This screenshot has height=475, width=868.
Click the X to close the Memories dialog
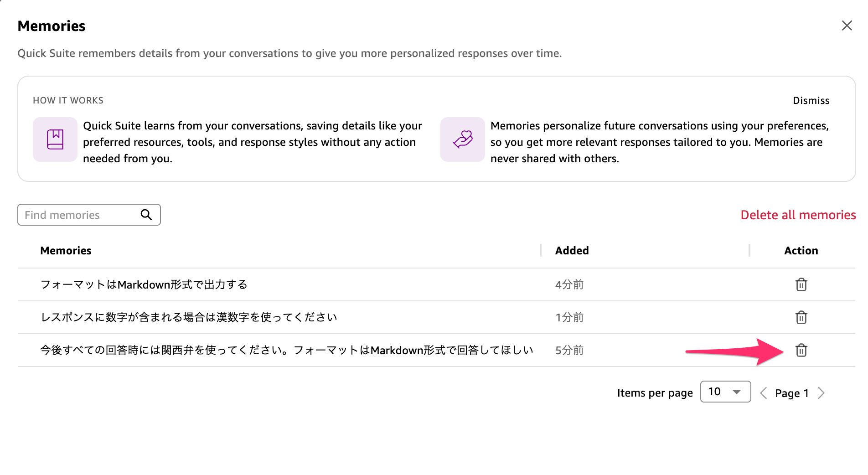(x=847, y=26)
